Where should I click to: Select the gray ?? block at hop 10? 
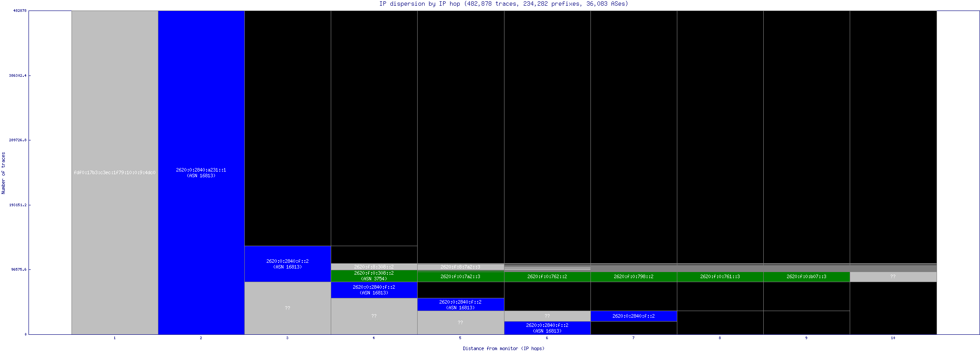click(x=893, y=276)
